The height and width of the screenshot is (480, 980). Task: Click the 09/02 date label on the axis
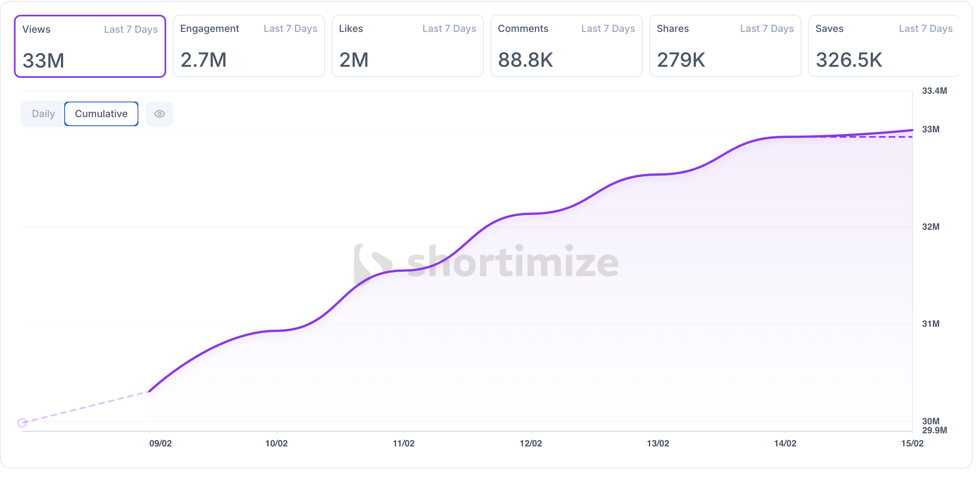click(x=160, y=443)
